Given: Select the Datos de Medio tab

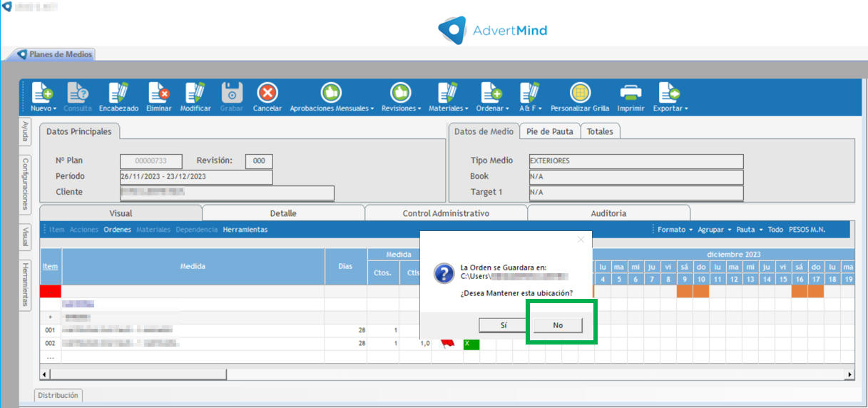Looking at the screenshot, I should pyautogui.click(x=484, y=131).
